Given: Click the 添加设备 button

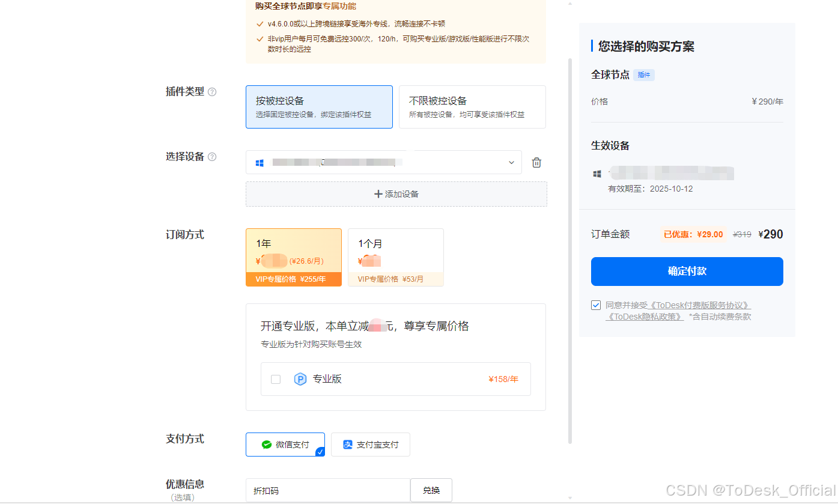Looking at the screenshot, I should pyautogui.click(x=396, y=194).
